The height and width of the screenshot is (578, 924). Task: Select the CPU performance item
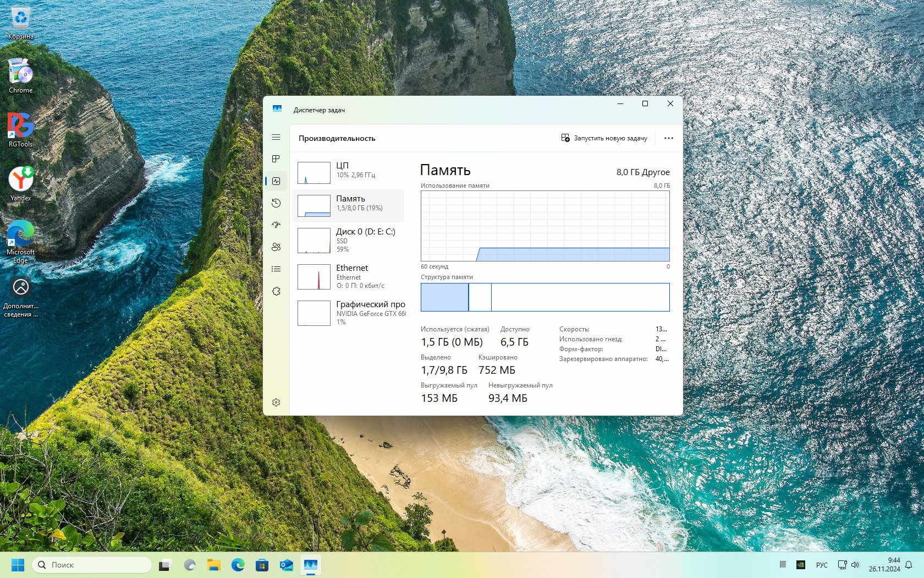(349, 172)
